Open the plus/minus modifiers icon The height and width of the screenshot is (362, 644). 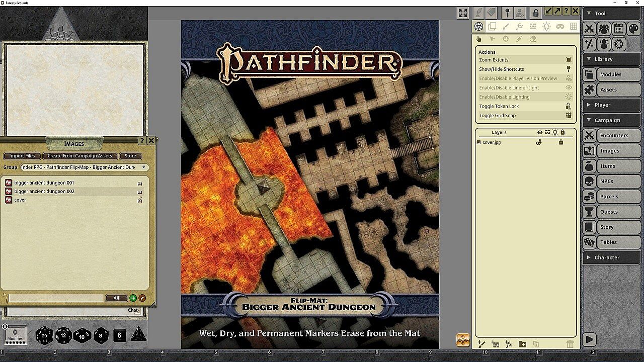tap(589, 44)
